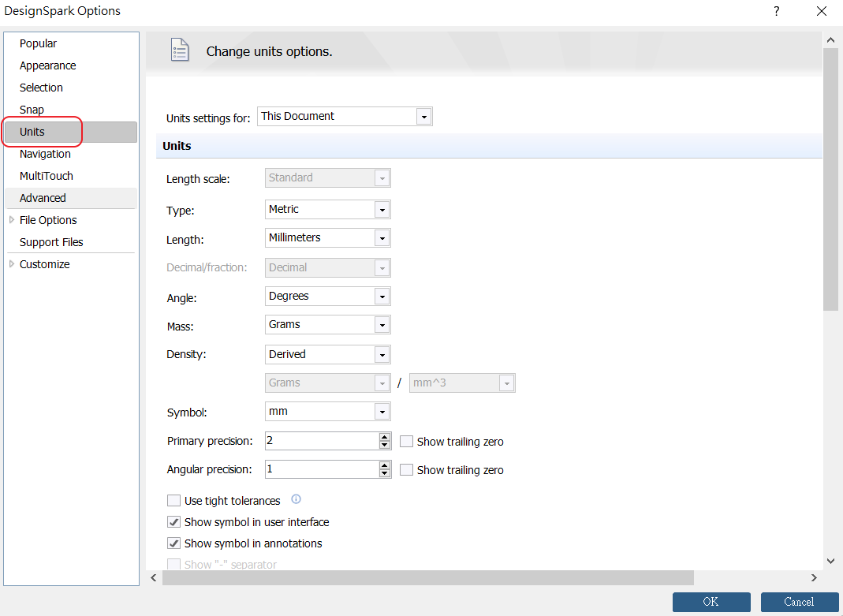Open the Length dropdown showing Millimeters

click(x=382, y=238)
